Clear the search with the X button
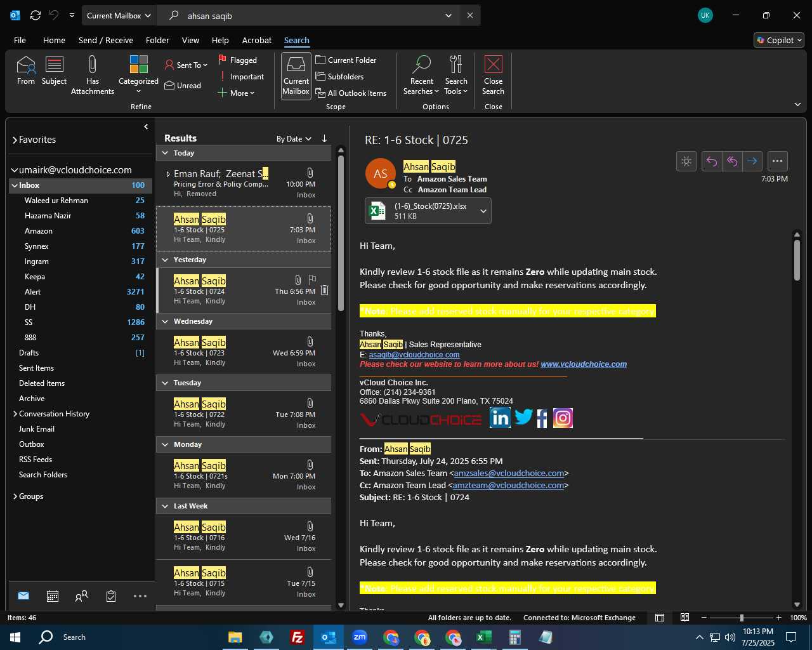The image size is (812, 650). (x=470, y=15)
